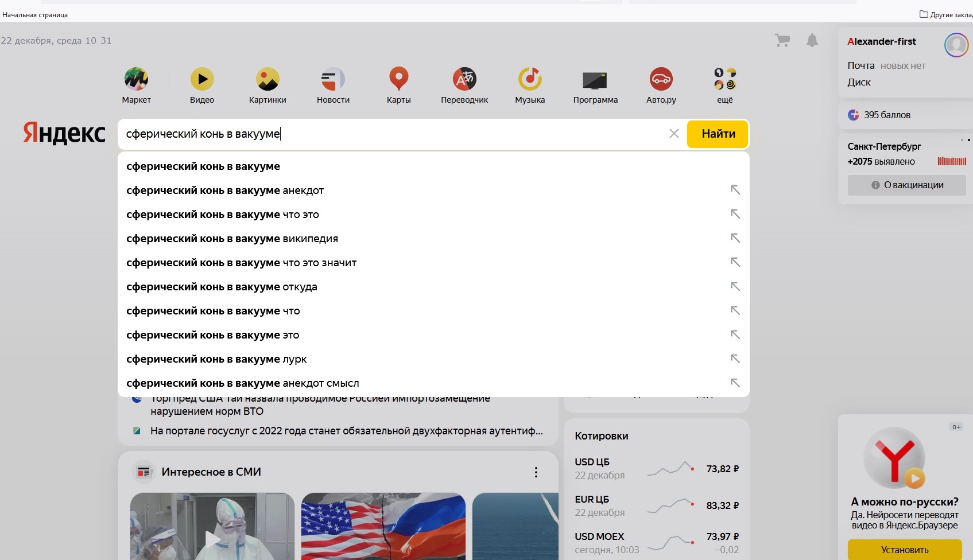Open the Переводчик service icon
This screenshot has width=973, height=560.
point(464,79)
